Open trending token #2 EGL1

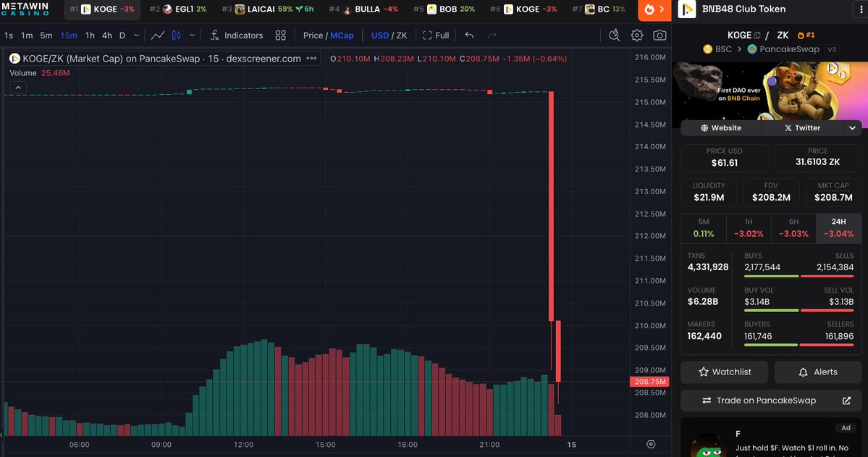(x=177, y=9)
